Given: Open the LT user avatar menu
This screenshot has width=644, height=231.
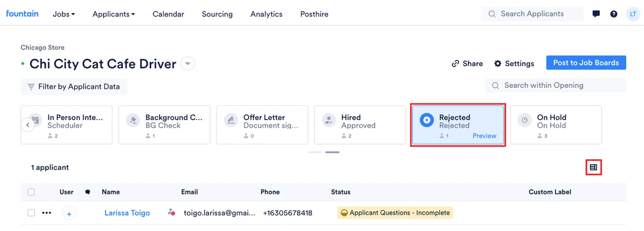Looking at the screenshot, I should point(633,14).
